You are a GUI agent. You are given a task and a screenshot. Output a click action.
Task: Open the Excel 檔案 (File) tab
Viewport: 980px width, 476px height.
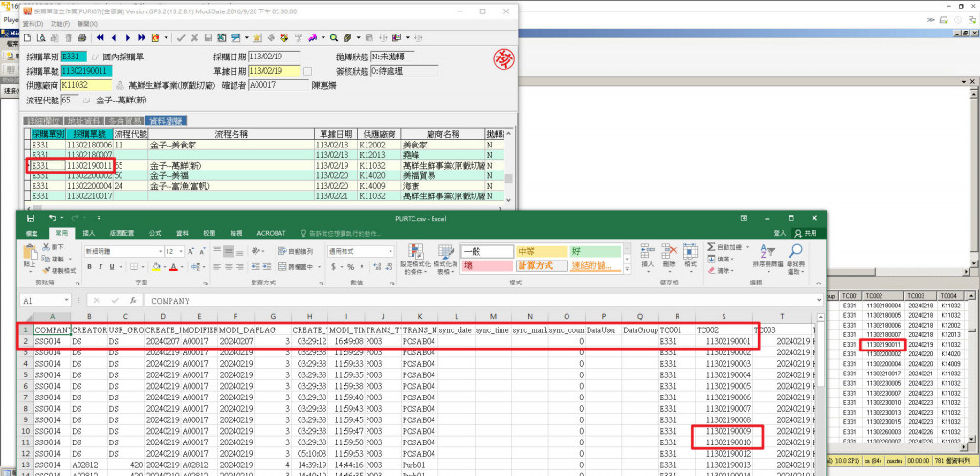click(x=32, y=233)
